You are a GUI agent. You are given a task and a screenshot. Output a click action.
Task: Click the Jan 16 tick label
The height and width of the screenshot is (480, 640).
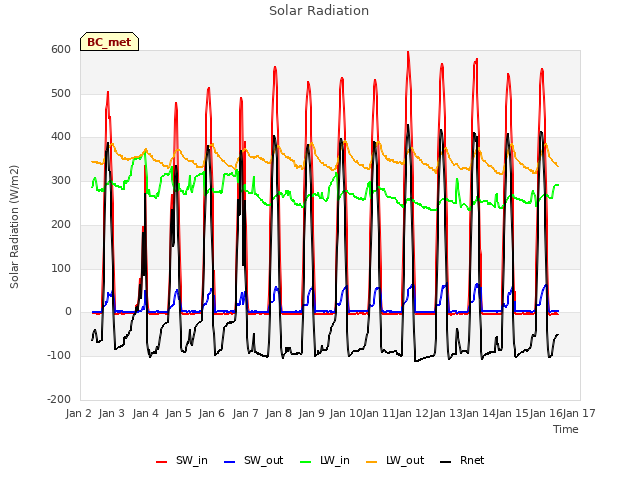click(545, 413)
